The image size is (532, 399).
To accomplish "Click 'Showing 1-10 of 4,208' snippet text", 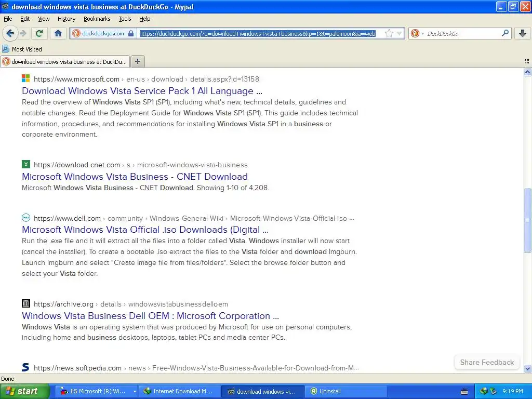I will point(233,188).
